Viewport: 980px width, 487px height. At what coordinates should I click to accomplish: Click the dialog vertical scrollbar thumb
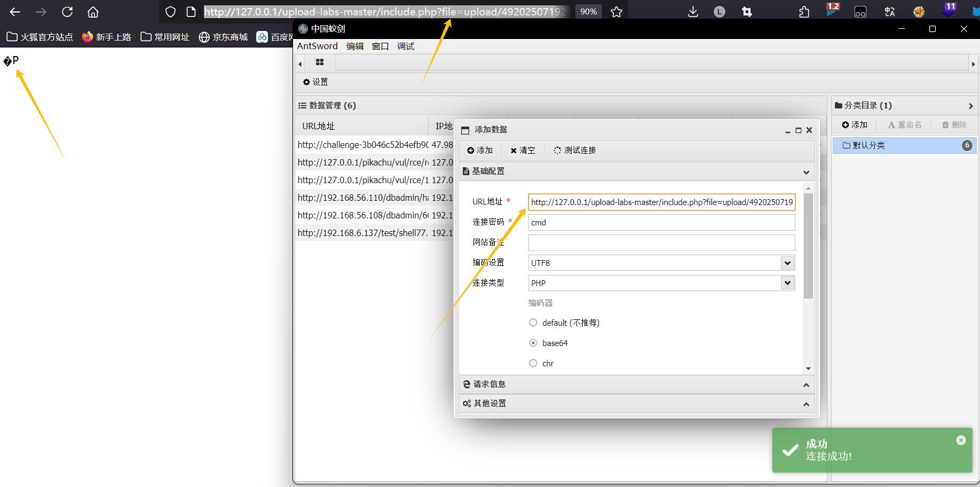pos(808,246)
